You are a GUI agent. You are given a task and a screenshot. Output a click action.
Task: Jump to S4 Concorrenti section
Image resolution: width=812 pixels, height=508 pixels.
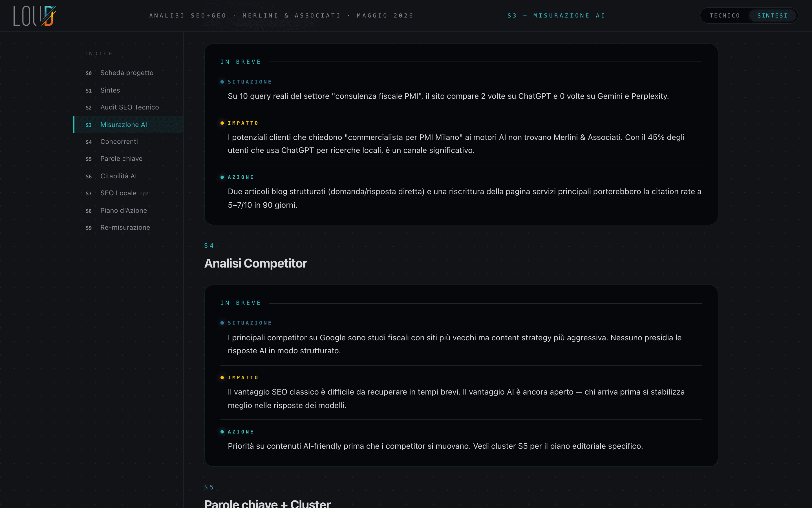click(129, 142)
